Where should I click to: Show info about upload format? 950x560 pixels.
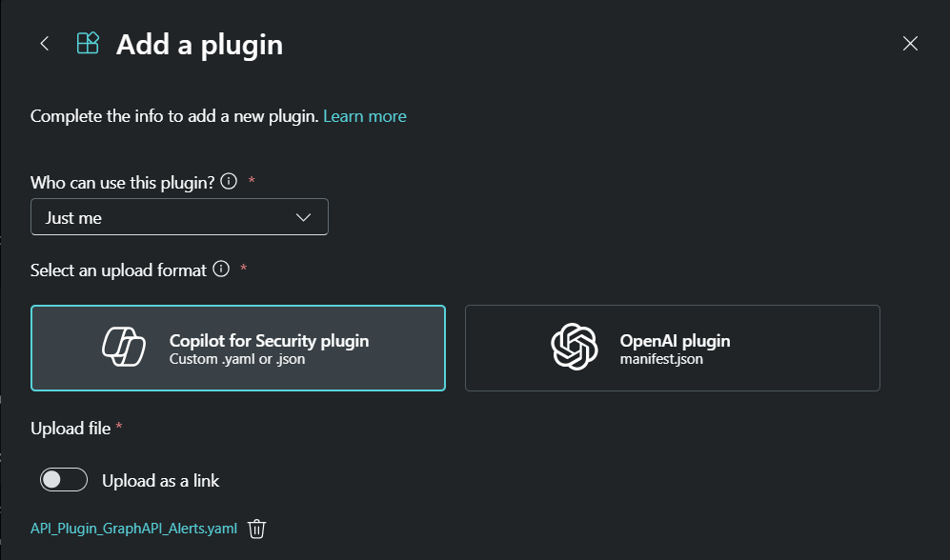click(221, 270)
